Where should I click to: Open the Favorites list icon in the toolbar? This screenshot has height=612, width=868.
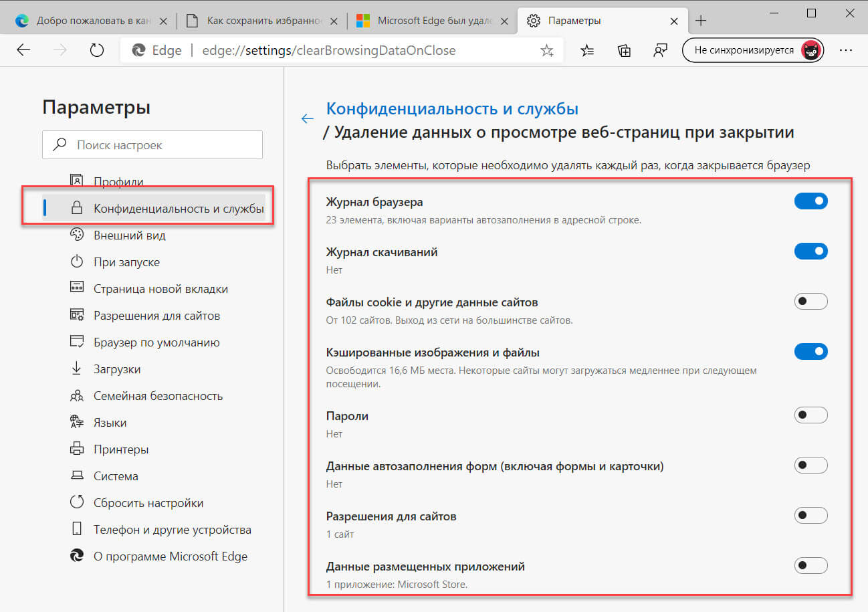click(587, 50)
